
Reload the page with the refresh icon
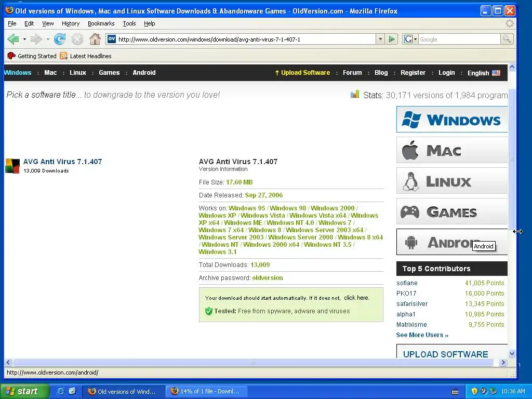click(x=60, y=39)
